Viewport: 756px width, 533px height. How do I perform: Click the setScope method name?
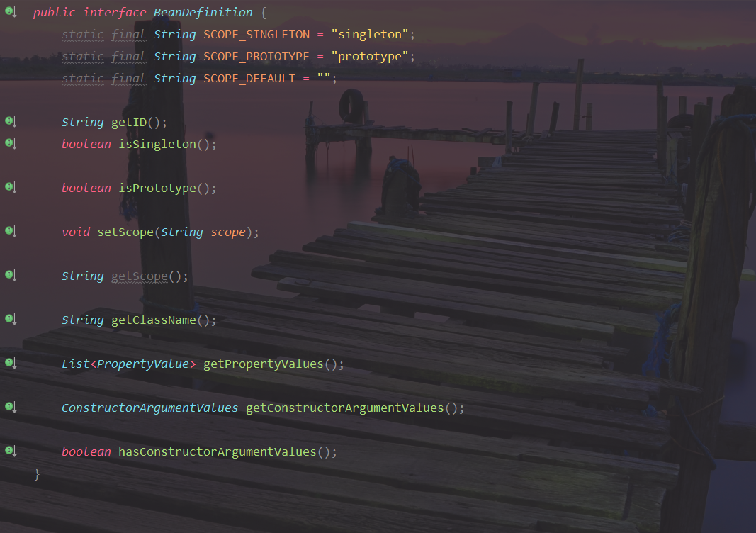point(125,232)
